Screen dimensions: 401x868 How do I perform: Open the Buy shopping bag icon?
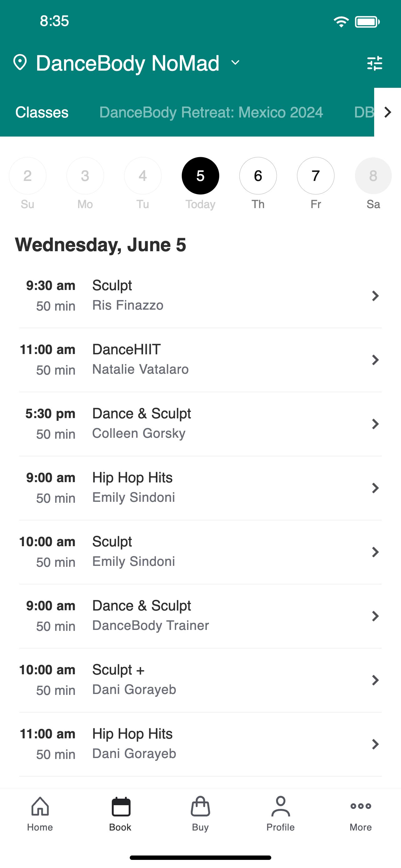[x=200, y=806]
